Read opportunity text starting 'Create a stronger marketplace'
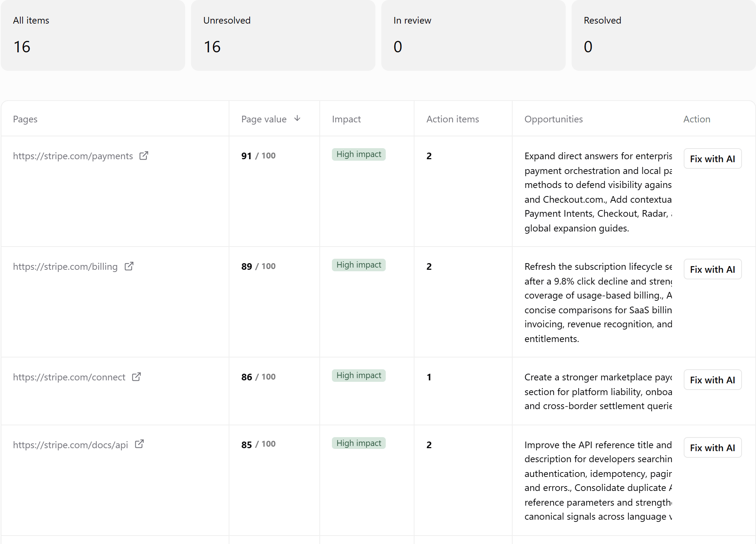This screenshot has height=544, width=756. coord(598,391)
